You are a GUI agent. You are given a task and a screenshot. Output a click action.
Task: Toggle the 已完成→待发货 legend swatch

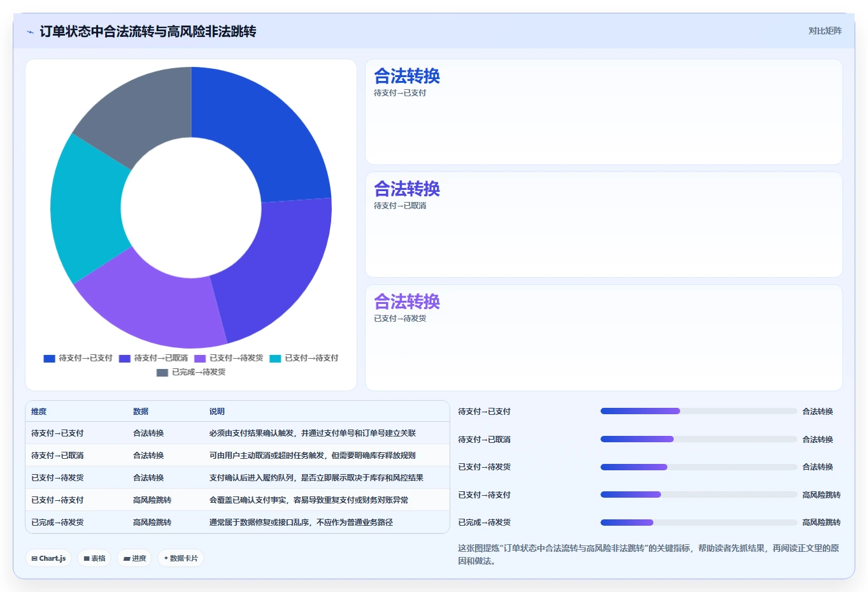point(162,372)
